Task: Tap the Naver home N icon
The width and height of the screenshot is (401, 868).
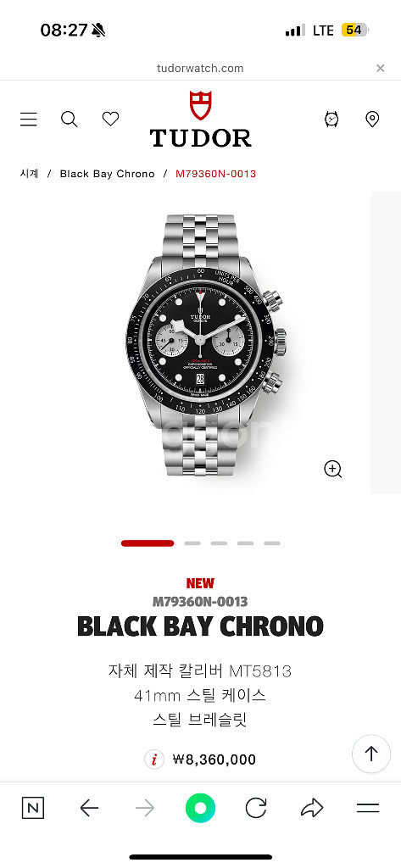Action: pyautogui.click(x=33, y=809)
